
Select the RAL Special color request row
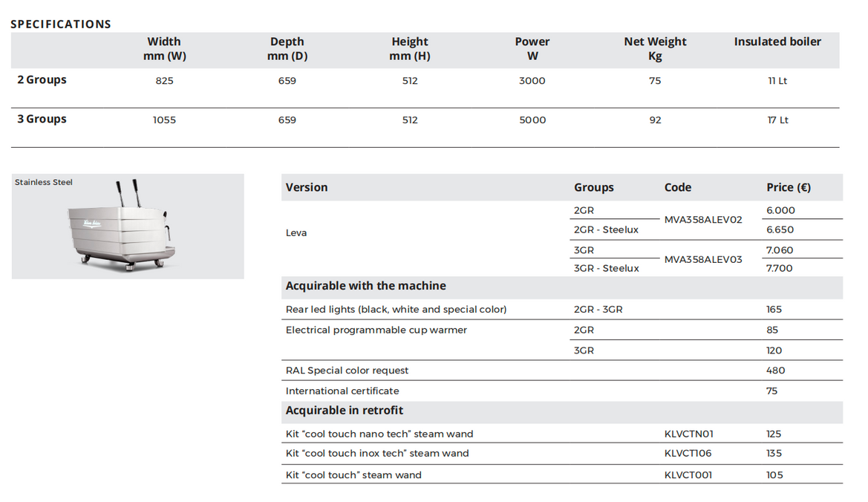[x=562, y=371]
